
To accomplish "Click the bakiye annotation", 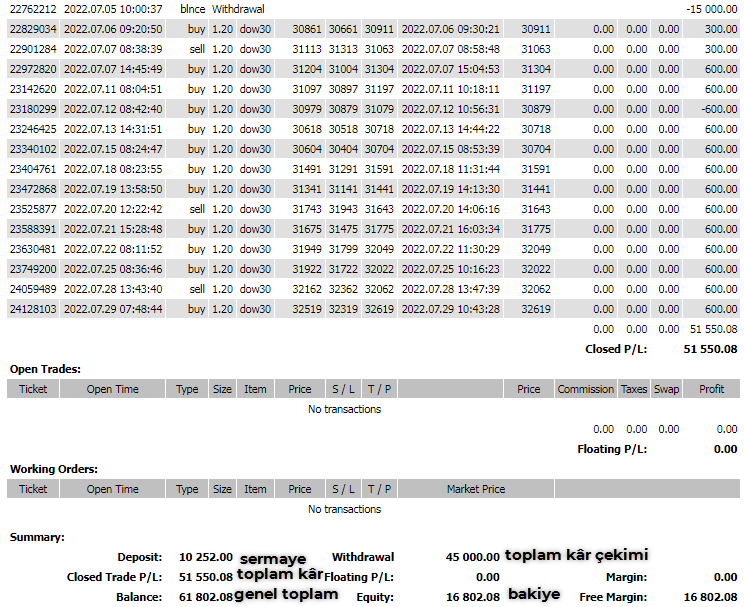I will pyautogui.click(x=534, y=594).
